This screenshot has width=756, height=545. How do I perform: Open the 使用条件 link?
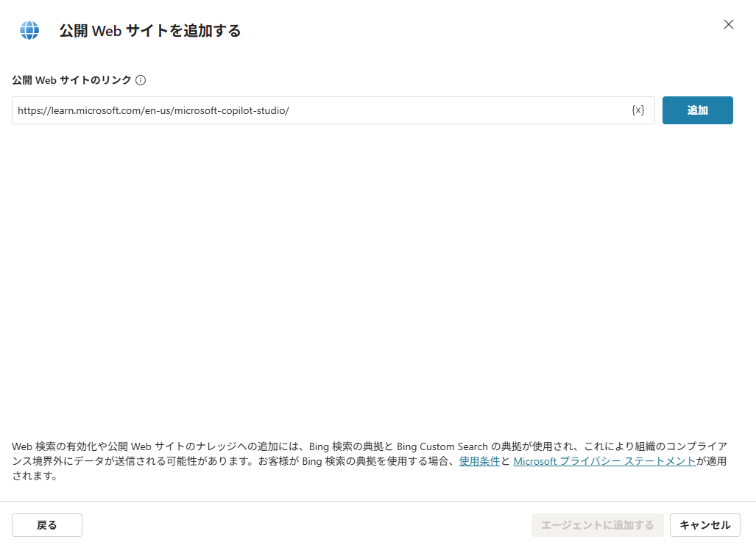click(479, 461)
